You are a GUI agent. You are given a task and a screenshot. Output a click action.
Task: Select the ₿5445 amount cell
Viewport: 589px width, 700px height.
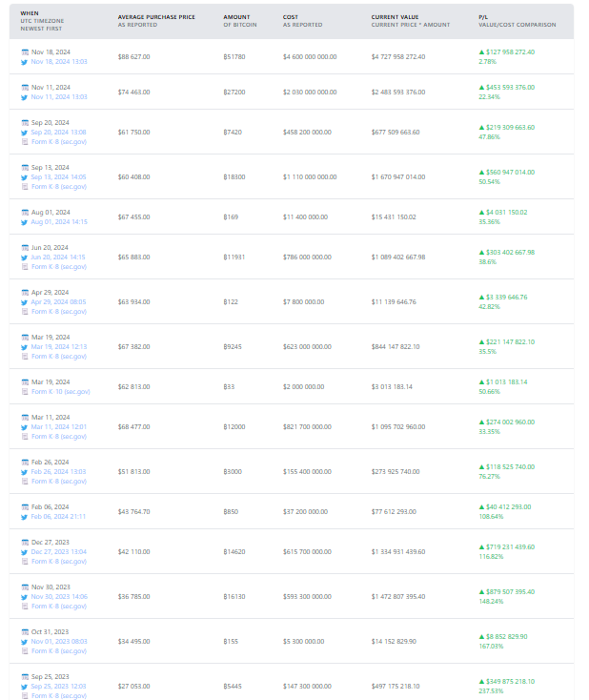(x=233, y=687)
